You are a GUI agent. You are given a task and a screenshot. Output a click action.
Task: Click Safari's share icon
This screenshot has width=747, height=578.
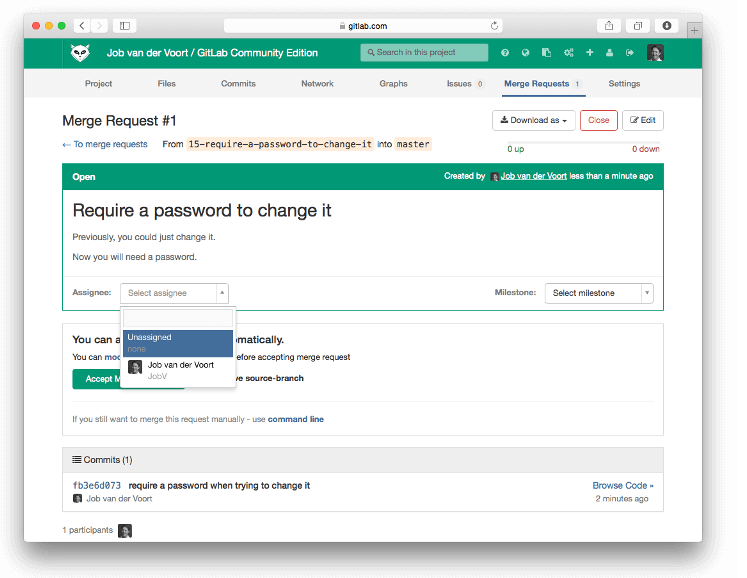tap(608, 25)
